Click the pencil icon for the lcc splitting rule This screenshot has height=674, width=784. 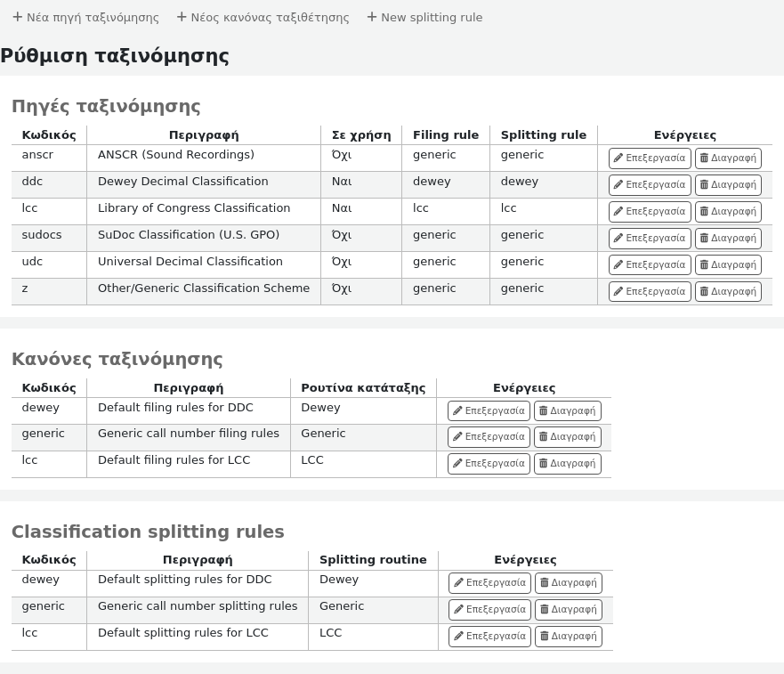pyautogui.click(x=458, y=637)
